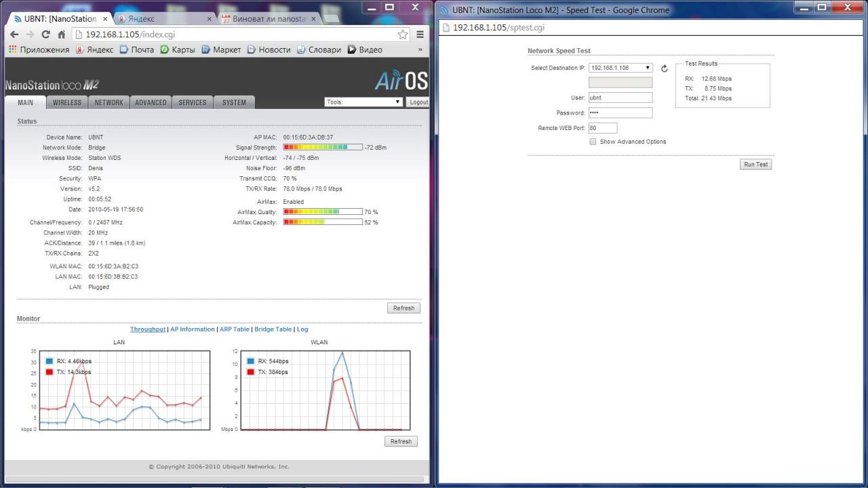
Task: Click the sptest.cgi address bar
Action: point(651,28)
